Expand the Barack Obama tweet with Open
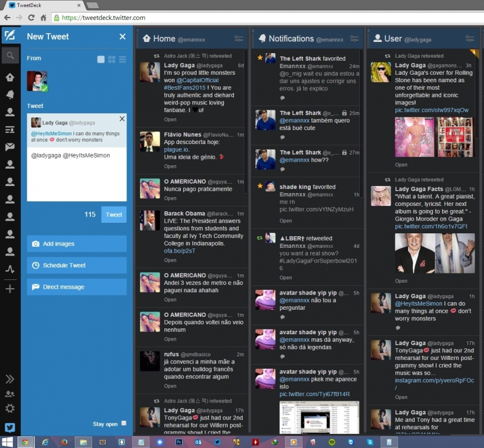Viewport: 484px width, 448px height. pos(170,260)
